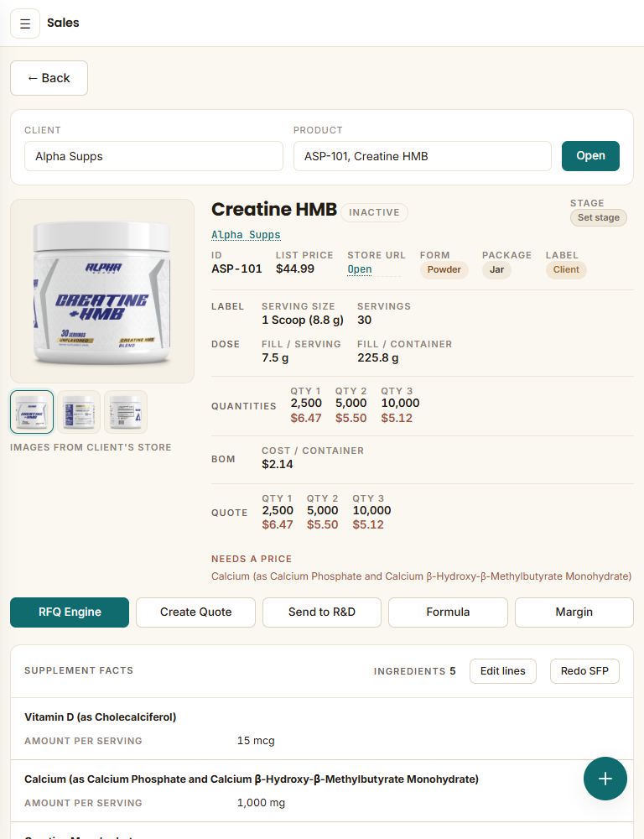
Task: Click Quote QTY 2 price $5.50
Action: 322,524
